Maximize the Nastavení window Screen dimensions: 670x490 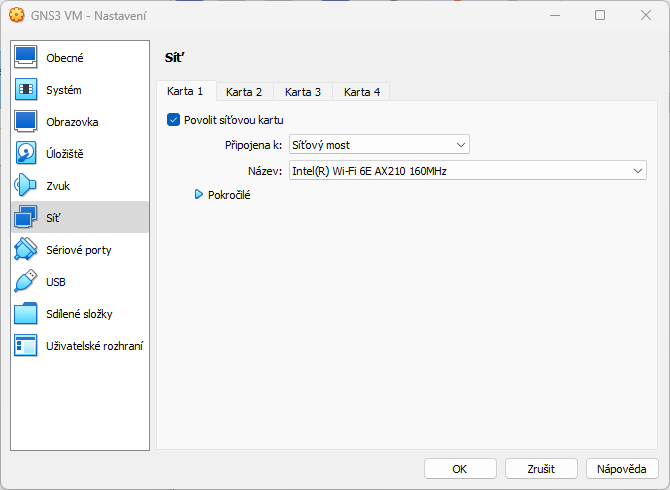click(600, 15)
